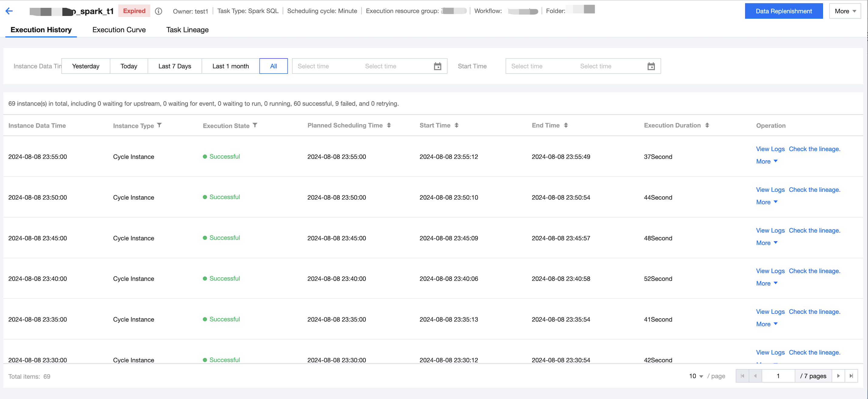The height and width of the screenshot is (399, 868).
Task: Click the Data Replenishment button
Action: [783, 11]
